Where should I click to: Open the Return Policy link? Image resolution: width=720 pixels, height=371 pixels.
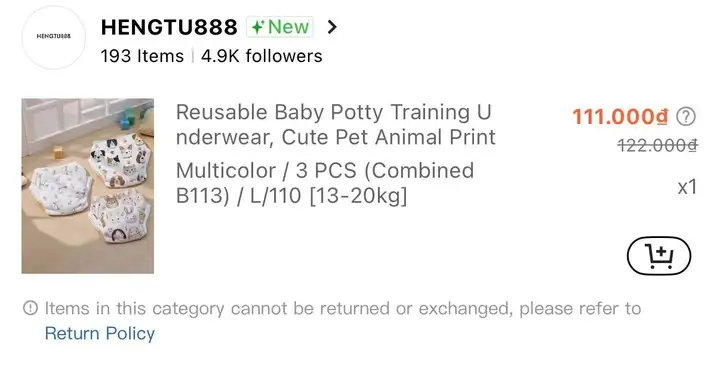100,333
